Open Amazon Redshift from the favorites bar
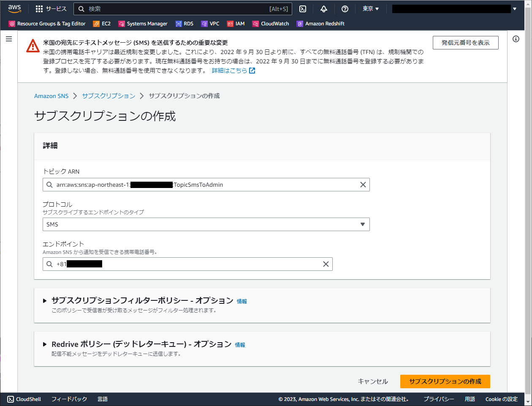532x406 pixels. coord(320,24)
